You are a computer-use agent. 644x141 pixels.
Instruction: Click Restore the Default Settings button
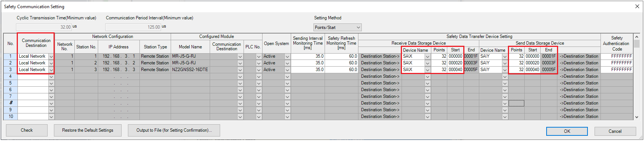[x=88, y=130]
